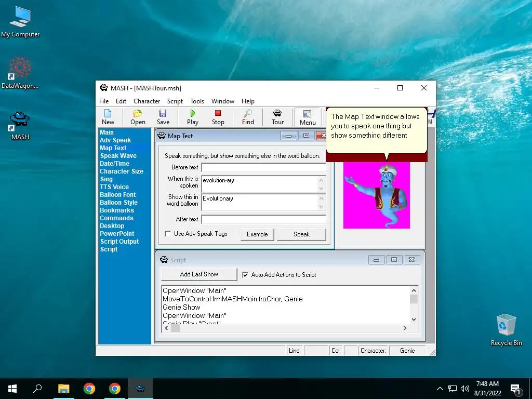Open Sing sidebar entry
Viewport: 532px width, 399px height.
pyautogui.click(x=106, y=179)
